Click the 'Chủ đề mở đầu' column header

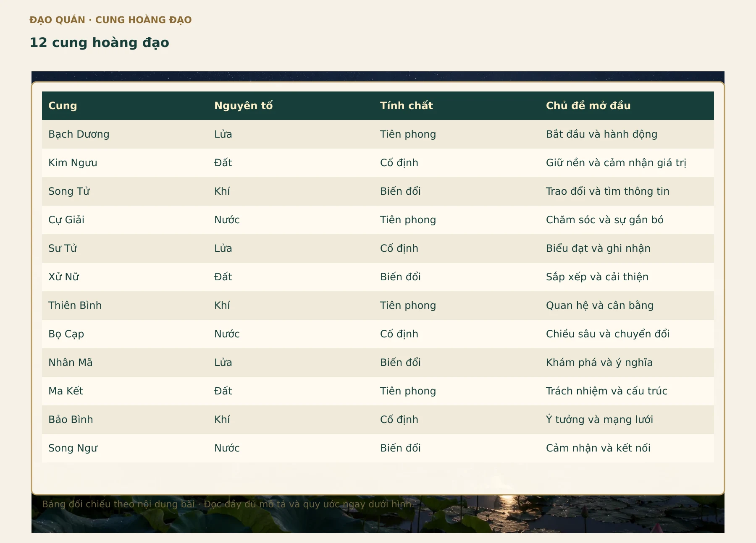(627, 106)
